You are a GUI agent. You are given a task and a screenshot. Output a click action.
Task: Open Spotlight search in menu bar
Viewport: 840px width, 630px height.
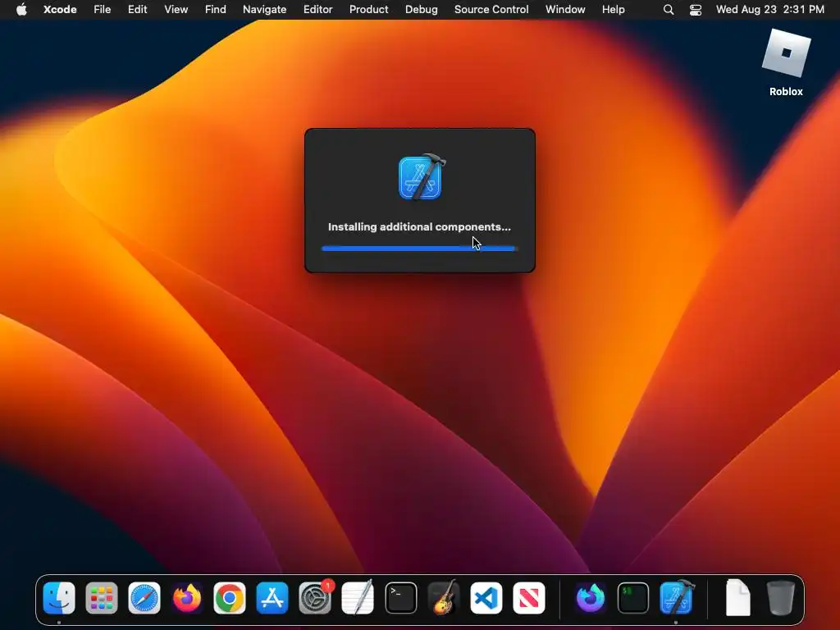coord(668,9)
